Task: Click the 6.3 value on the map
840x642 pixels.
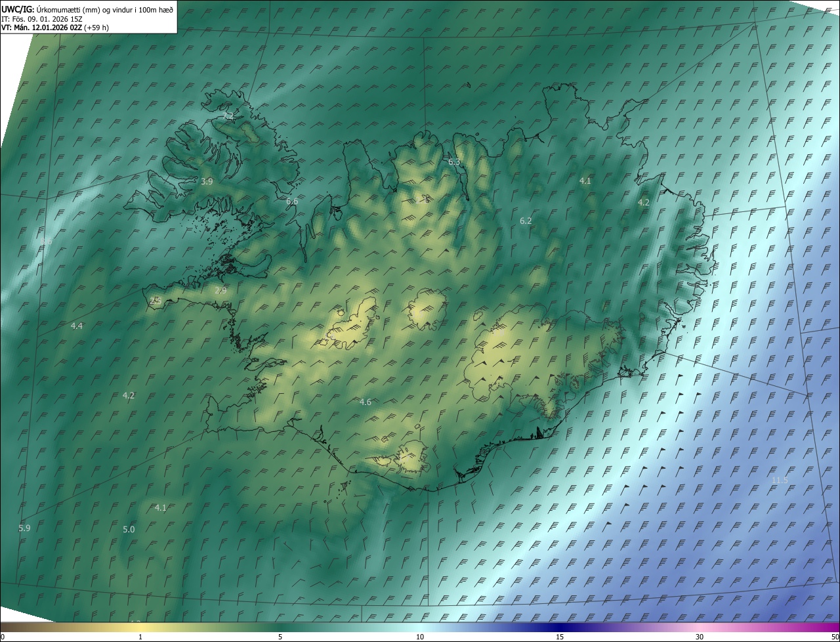Action: [454, 161]
